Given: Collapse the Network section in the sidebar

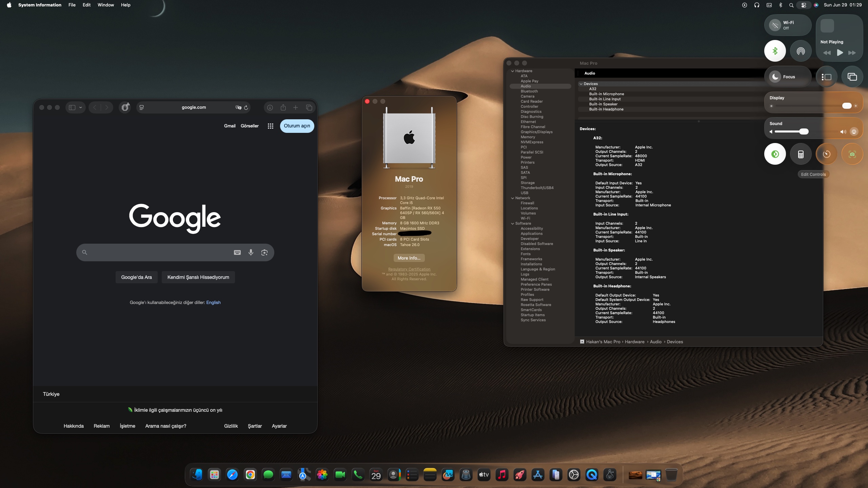Looking at the screenshot, I should (x=512, y=198).
